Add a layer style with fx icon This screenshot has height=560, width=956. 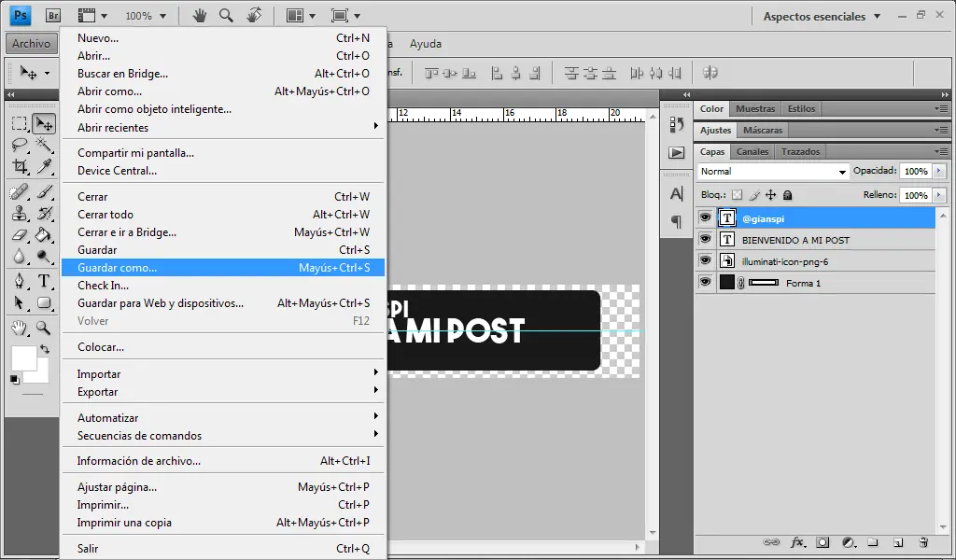click(x=797, y=542)
